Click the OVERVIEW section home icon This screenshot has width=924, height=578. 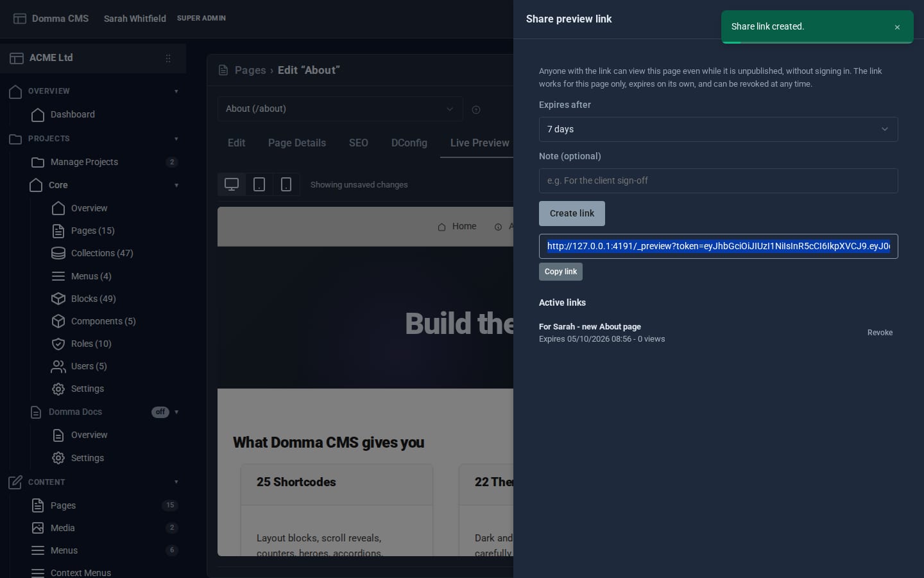(15, 92)
